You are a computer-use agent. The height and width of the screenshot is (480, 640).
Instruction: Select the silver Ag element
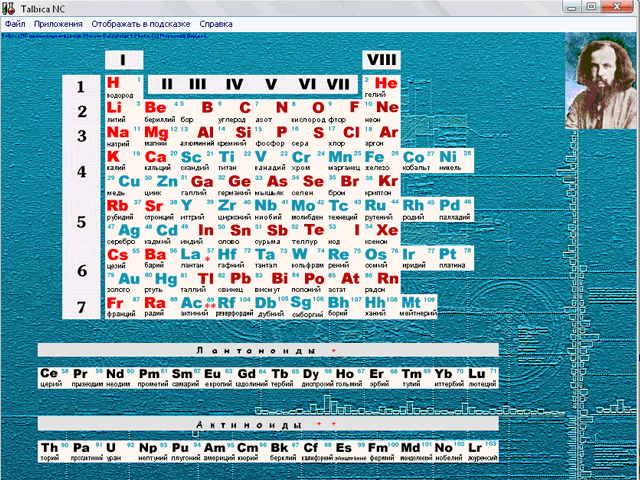[x=124, y=234]
